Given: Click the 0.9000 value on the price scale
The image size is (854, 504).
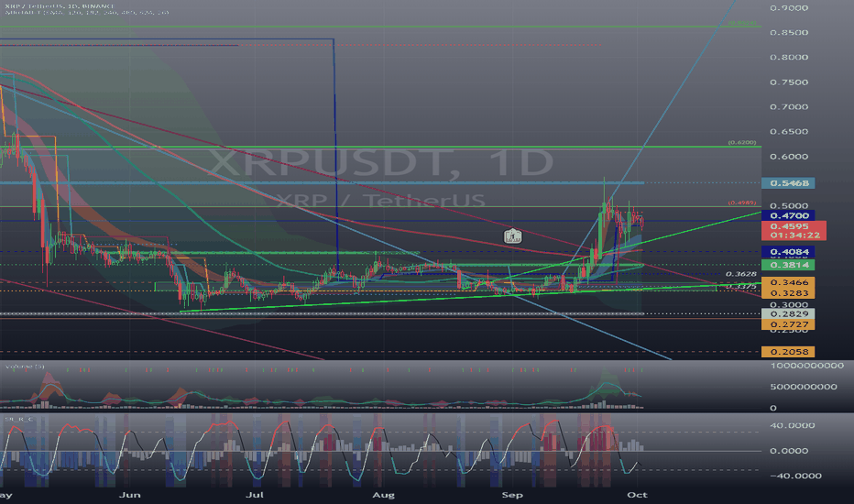Looking at the screenshot, I should (x=789, y=7).
